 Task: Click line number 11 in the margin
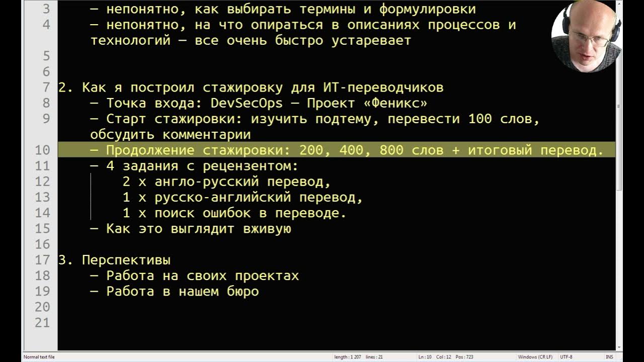[42, 166]
